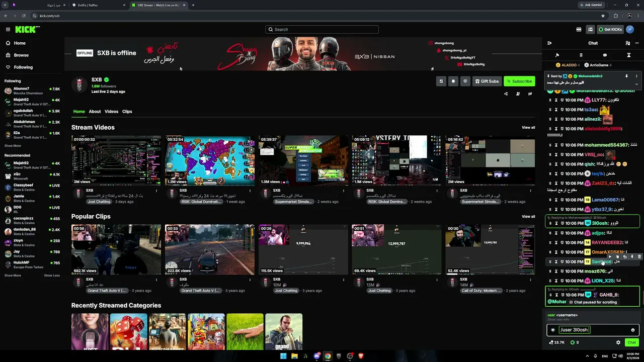644x362 pixels.
Task: Collapse Recommended list with Show Less
Action: click(x=52, y=276)
